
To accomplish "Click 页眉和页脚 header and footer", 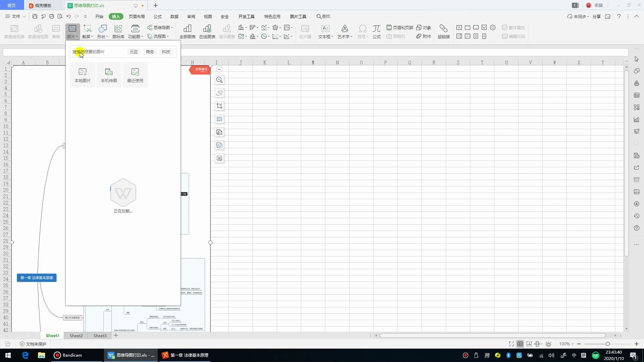I will tap(400, 27).
